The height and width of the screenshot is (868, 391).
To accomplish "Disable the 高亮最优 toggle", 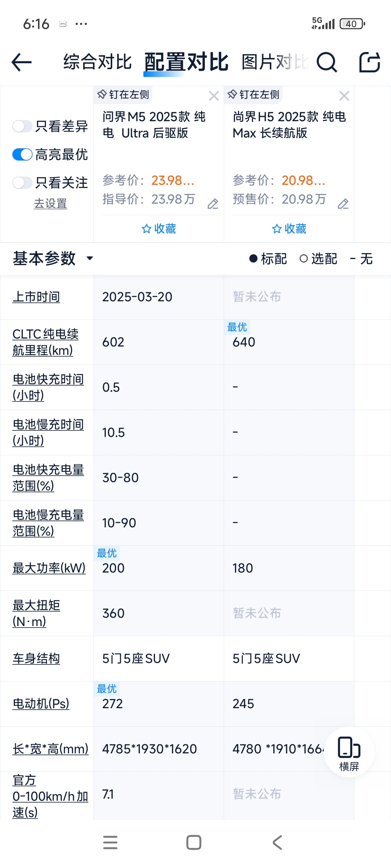I will [x=22, y=154].
